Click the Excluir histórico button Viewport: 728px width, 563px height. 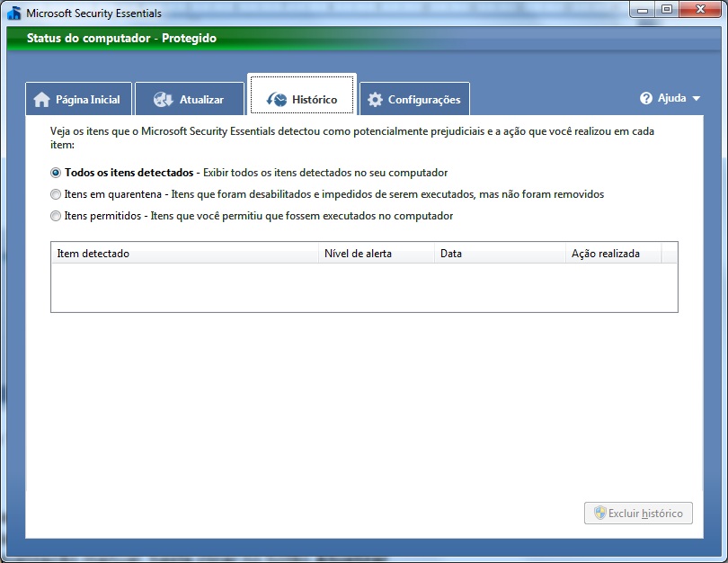pos(638,513)
